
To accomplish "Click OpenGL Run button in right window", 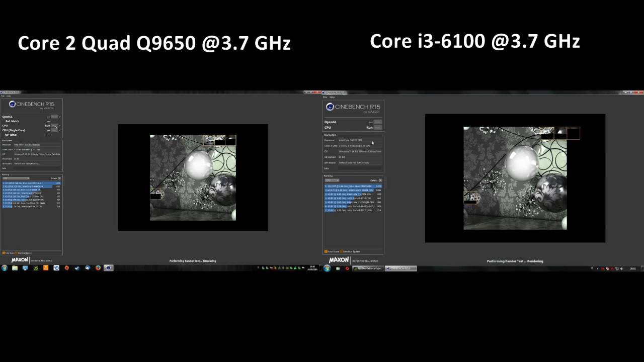I will point(378,122).
